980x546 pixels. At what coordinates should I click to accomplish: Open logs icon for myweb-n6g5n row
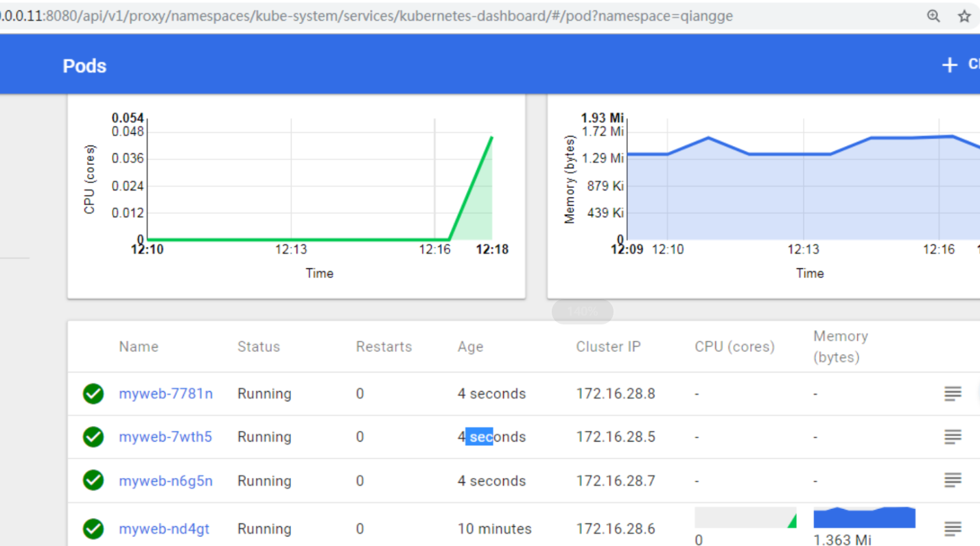coord(953,480)
